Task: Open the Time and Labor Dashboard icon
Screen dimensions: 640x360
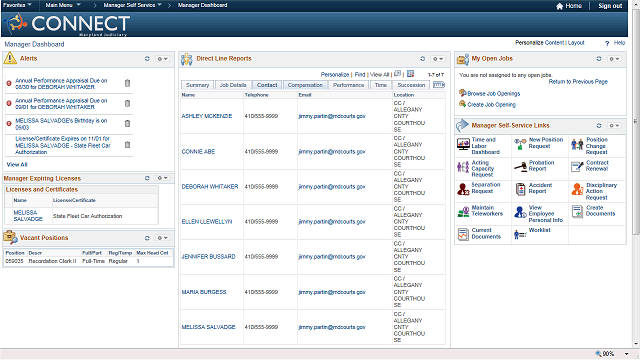Action: (463, 144)
